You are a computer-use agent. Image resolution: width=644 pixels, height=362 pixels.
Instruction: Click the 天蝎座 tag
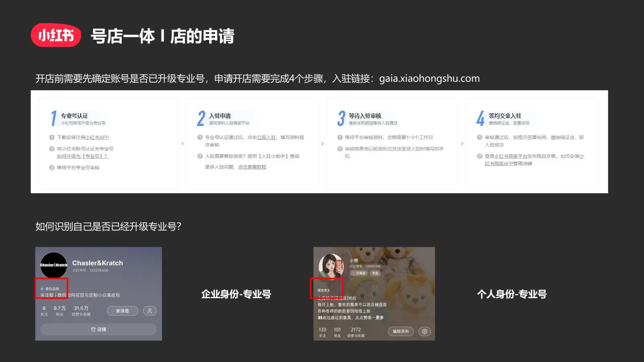tap(359, 273)
